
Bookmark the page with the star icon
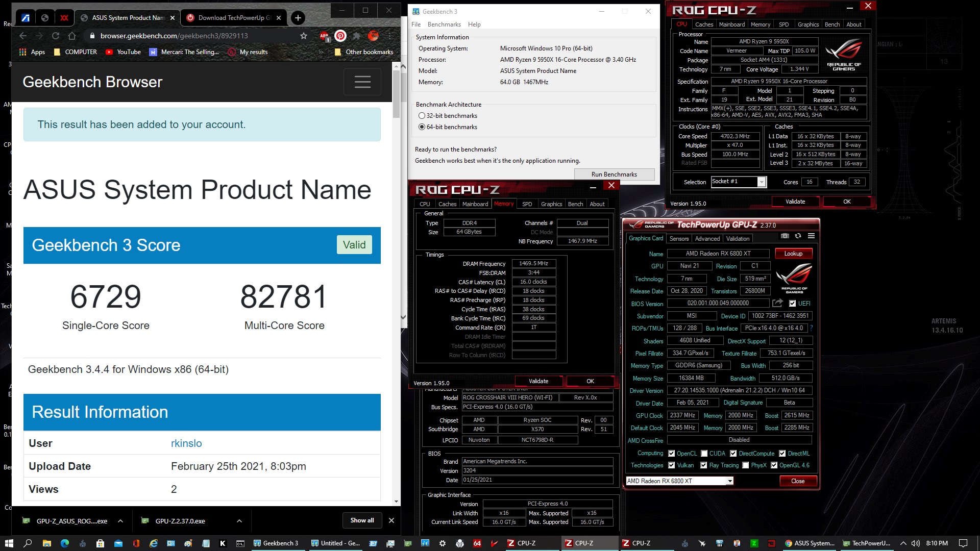[x=304, y=36]
